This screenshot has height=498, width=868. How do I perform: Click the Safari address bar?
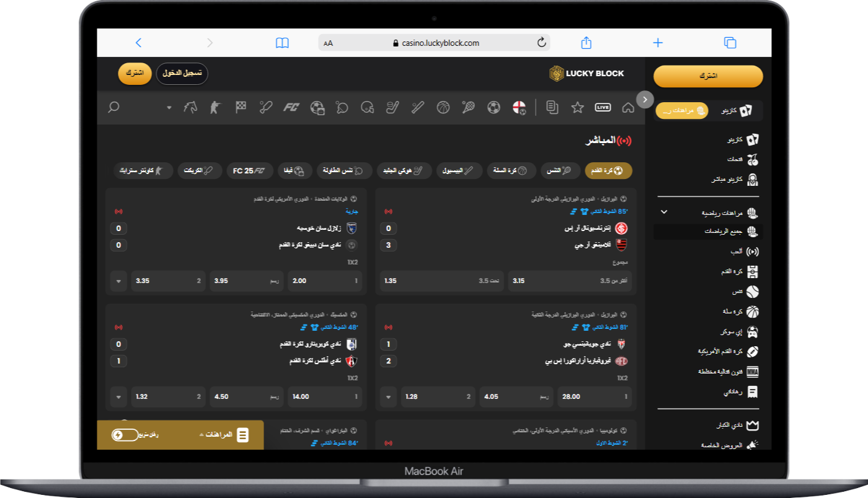[434, 43]
